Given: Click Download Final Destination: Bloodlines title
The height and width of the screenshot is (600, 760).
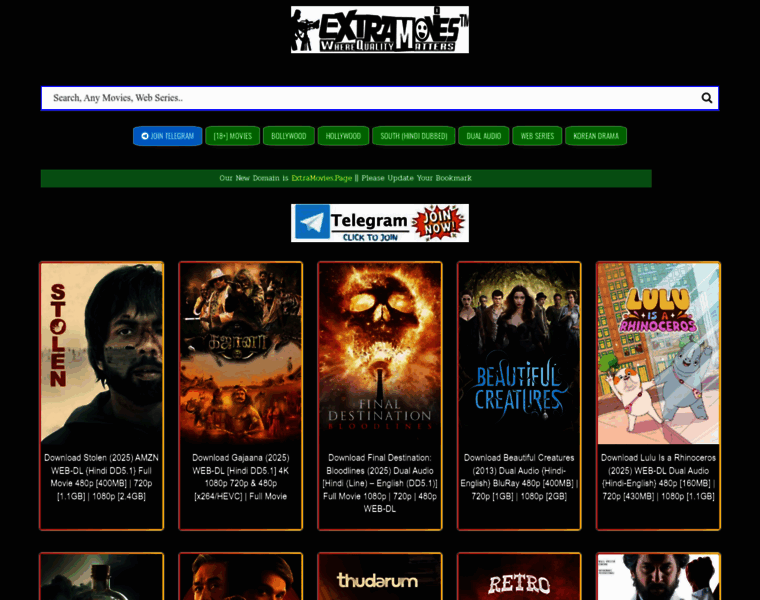Looking at the screenshot, I should tap(380, 483).
